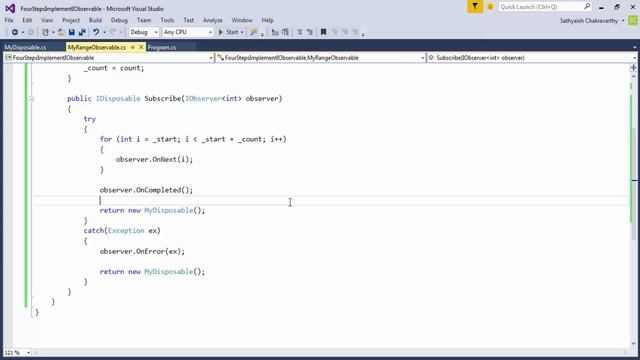Pin the MyRangeObservable.cs tab

133,47
